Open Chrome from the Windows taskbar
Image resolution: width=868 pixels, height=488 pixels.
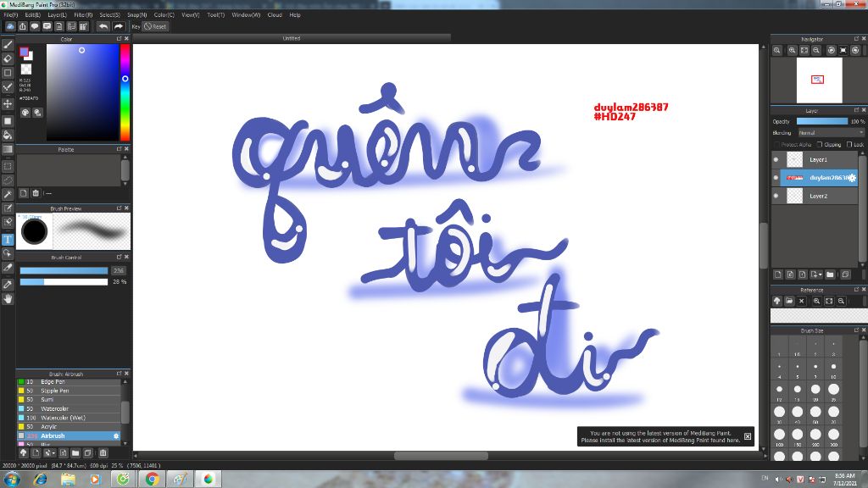point(153,480)
